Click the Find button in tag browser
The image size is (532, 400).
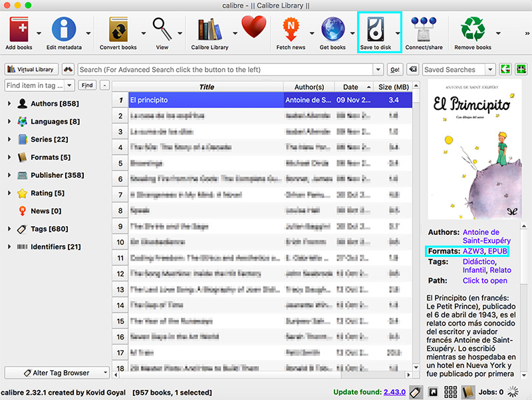87,85
